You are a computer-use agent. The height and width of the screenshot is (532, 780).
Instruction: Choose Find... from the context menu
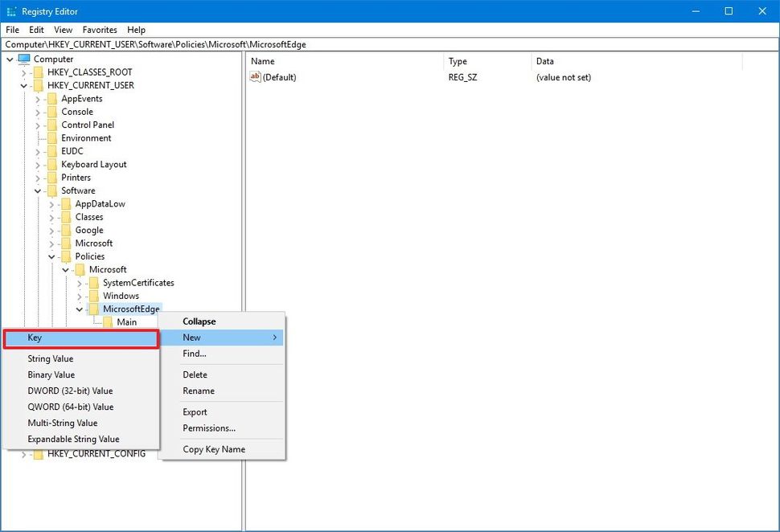194,354
